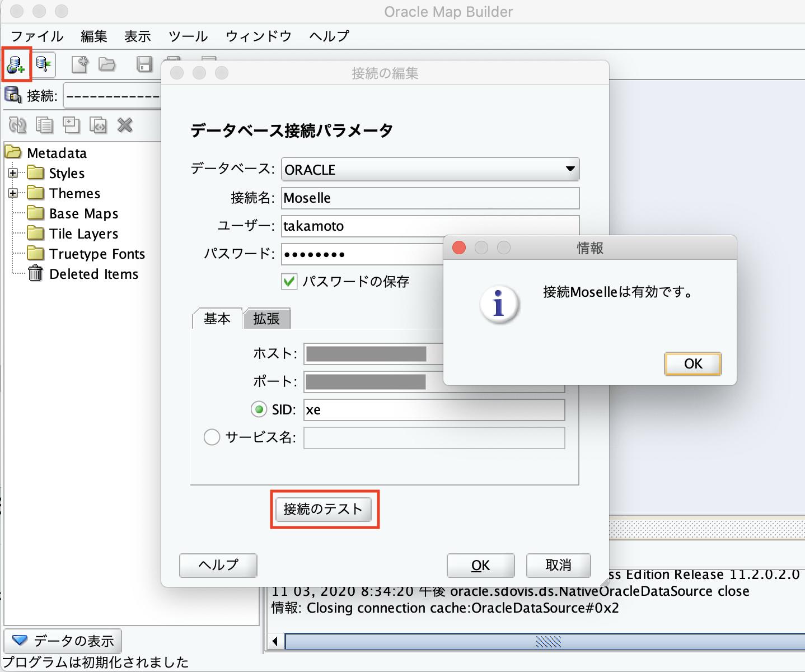
Task: Click the Deleted Items trash icon
Action: 35,273
